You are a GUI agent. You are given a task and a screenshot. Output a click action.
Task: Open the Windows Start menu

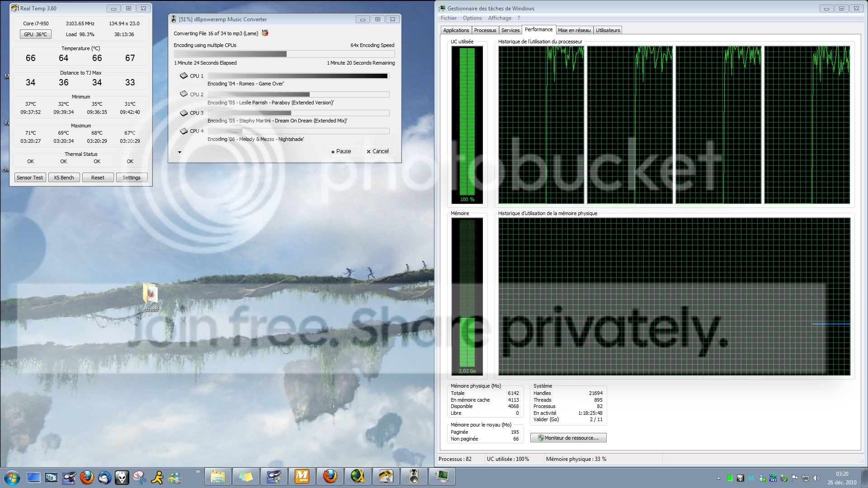tap(12, 477)
